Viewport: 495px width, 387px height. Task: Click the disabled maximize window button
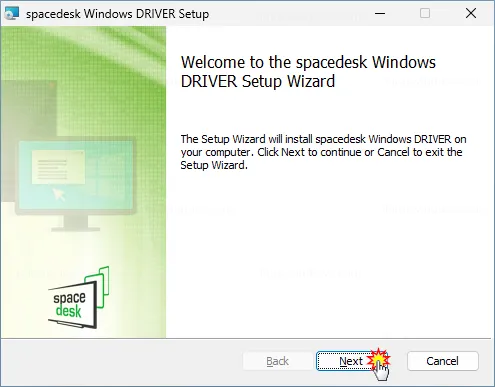click(425, 14)
